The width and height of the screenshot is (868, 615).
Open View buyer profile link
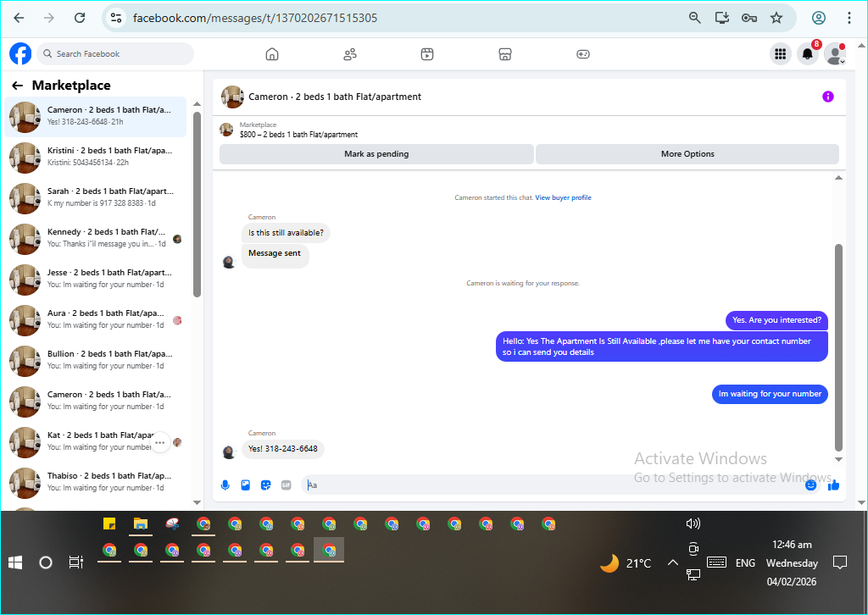[x=563, y=197]
